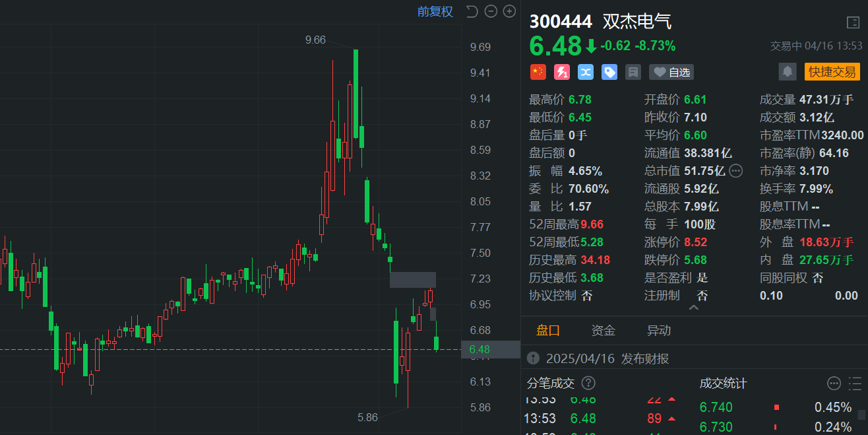Click the list view icon beside 成交统计
This screenshot has height=435, width=868.
point(855,384)
